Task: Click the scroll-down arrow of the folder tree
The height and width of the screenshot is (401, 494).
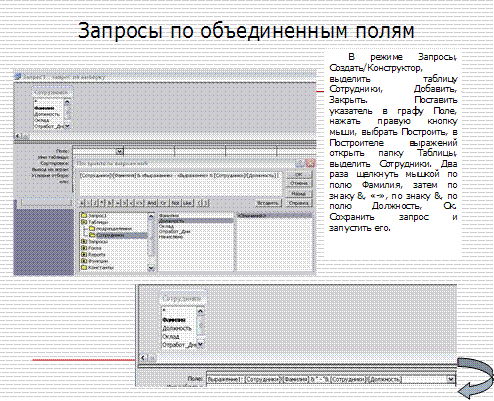Action: point(151,268)
